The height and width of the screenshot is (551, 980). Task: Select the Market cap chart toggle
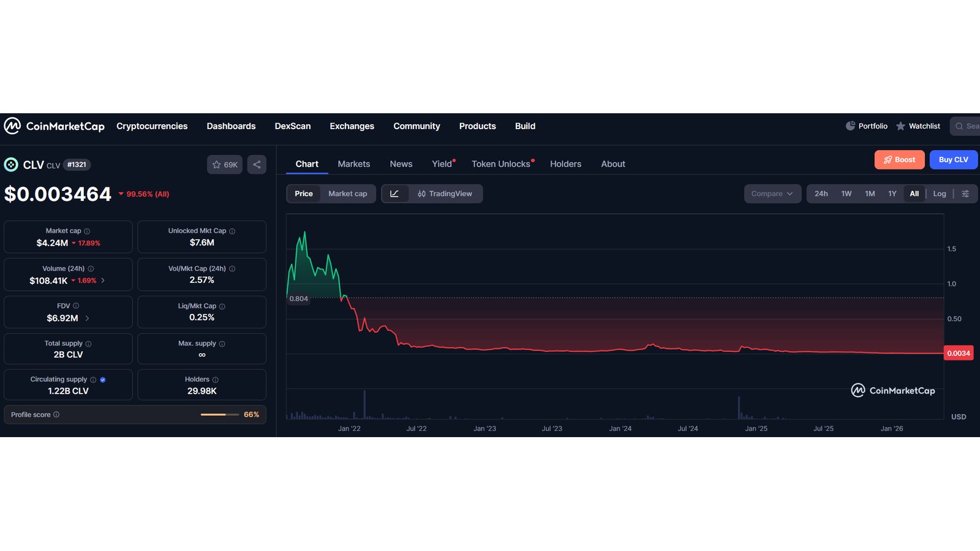pos(348,193)
